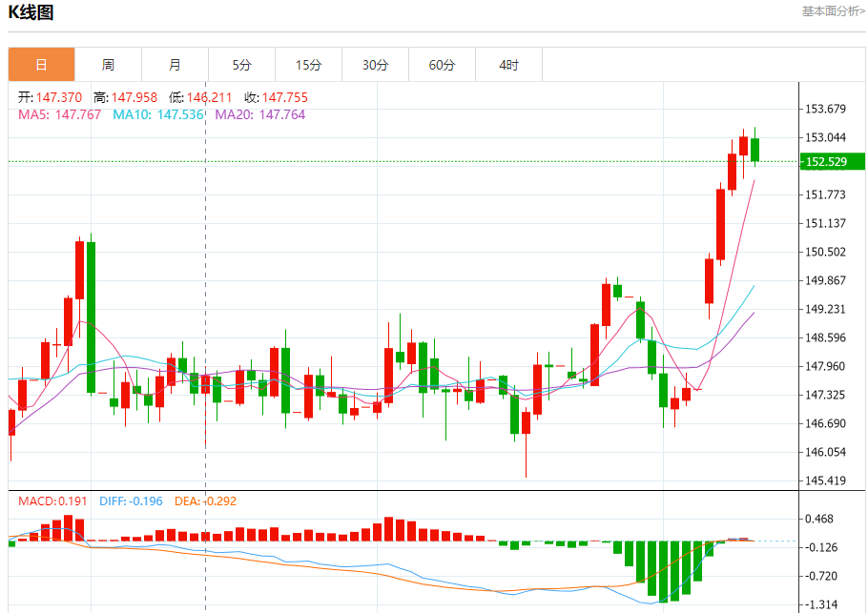Image resolution: width=868 pixels, height=613 pixels.
Task: Open the 60分 timeframe tab
Action: [442, 65]
